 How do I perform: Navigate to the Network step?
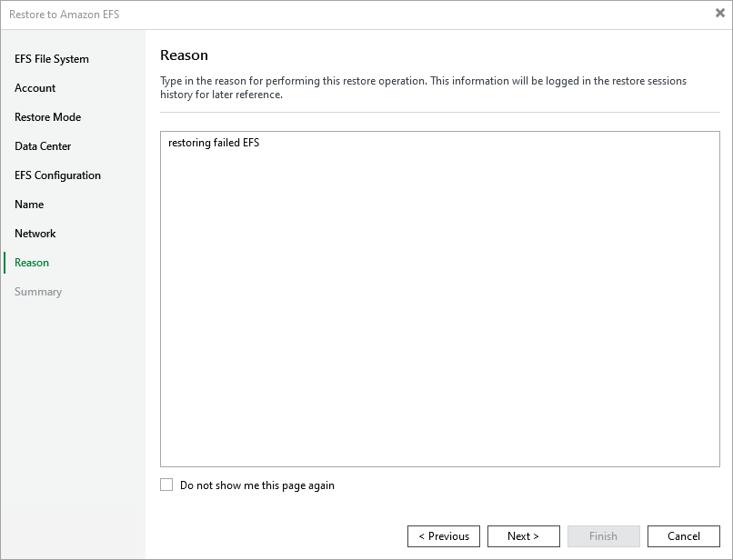(35, 234)
